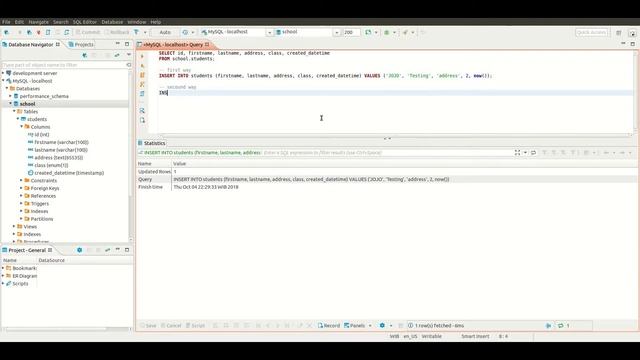Select the students table in navigator

pos(37,119)
